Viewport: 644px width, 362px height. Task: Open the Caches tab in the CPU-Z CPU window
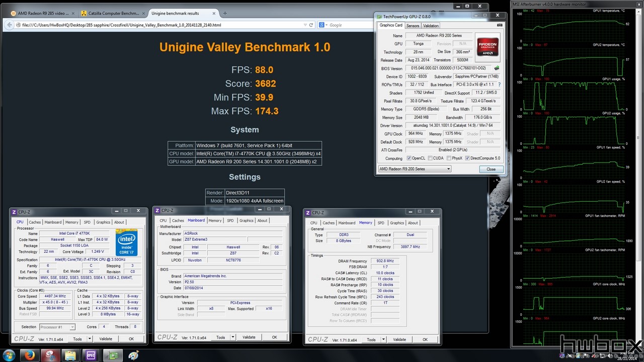pyautogui.click(x=35, y=222)
